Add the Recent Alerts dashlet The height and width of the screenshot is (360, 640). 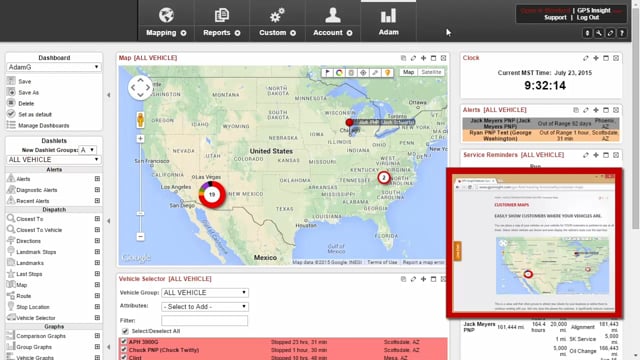pyautogui.click(x=97, y=201)
